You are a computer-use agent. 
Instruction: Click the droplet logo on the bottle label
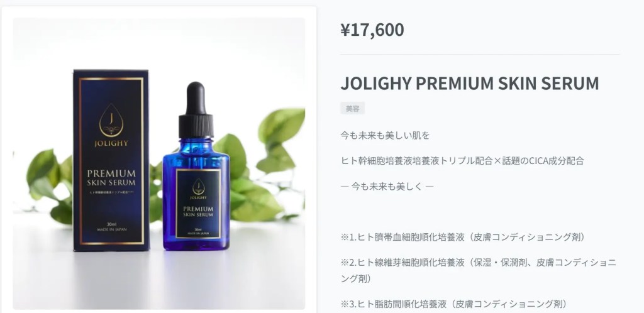click(198, 187)
